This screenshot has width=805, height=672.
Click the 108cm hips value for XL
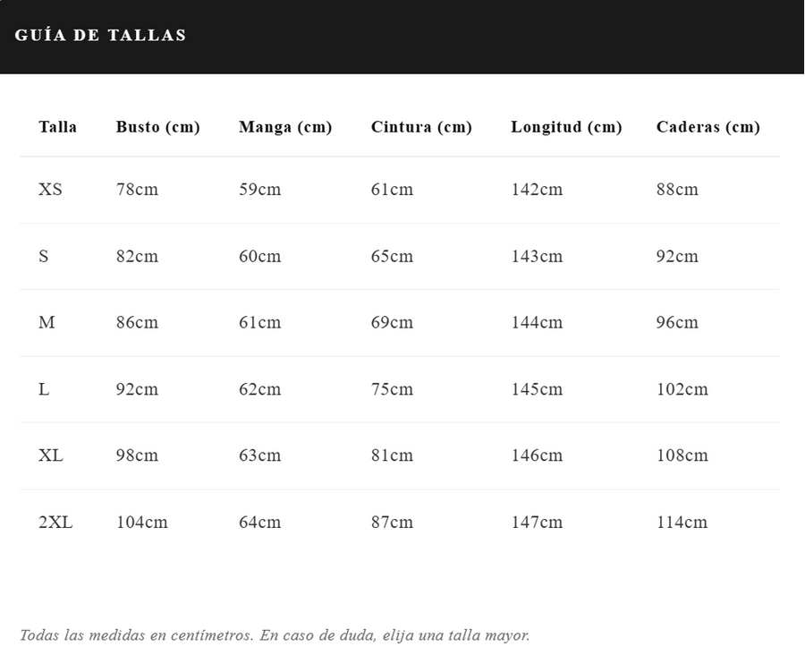[x=682, y=455]
